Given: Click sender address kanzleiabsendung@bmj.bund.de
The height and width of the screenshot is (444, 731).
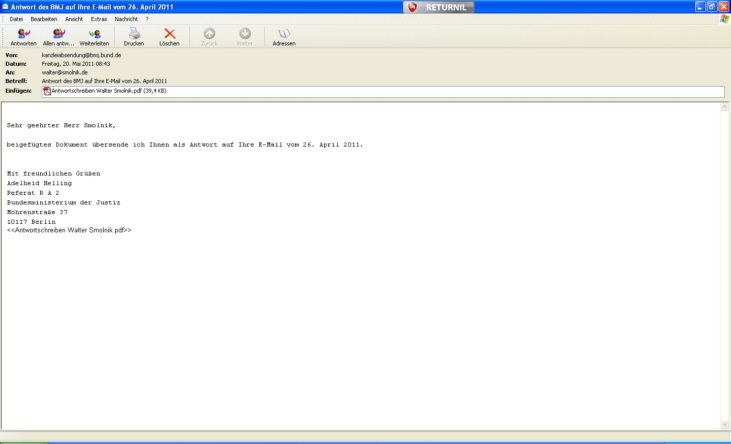Looking at the screenshot, I should click(82, 55).
